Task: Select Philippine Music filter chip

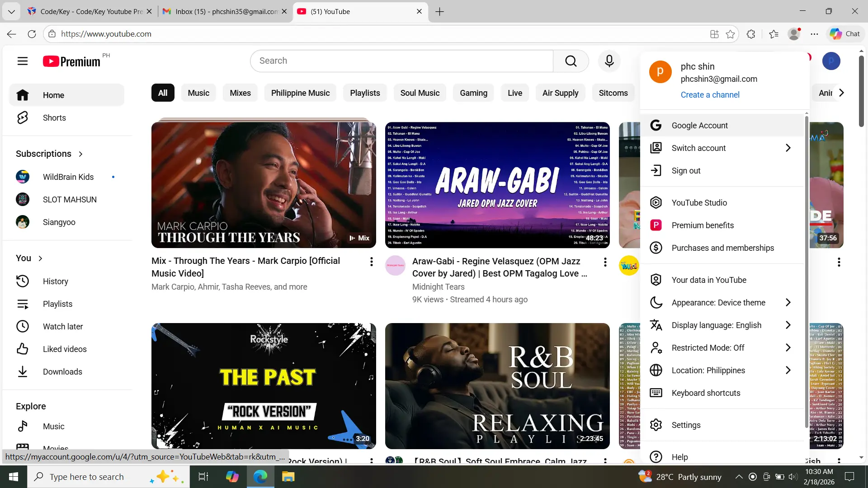Action: tap(300, 93)
